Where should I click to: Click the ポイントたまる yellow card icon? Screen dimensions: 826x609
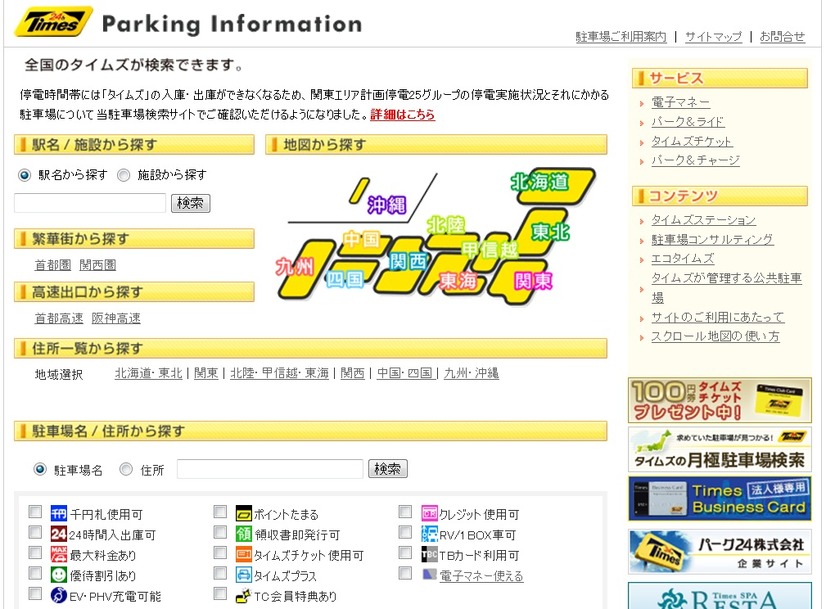244,513
